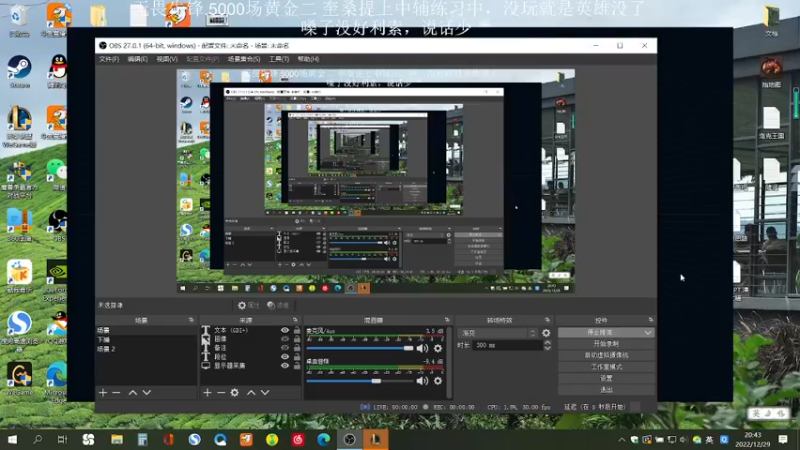Image resolution: width=800 pixels, height=450 pixels.
Task: Click the mixer panel vertical scrollbar
Action: pyautogui.click(x=449, y=362)
